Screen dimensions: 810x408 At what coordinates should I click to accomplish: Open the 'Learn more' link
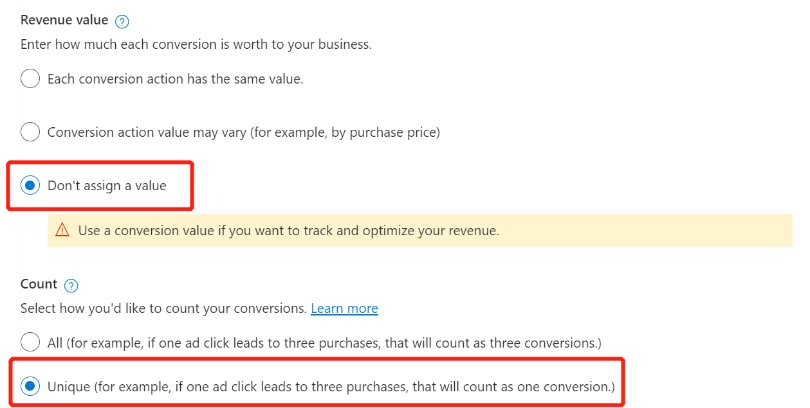pyautogui.click(x=345, y=308)
